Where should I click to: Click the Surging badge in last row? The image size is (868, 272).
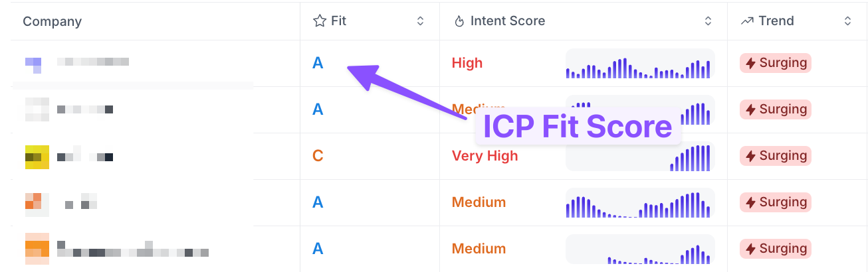tap(776, 249)
